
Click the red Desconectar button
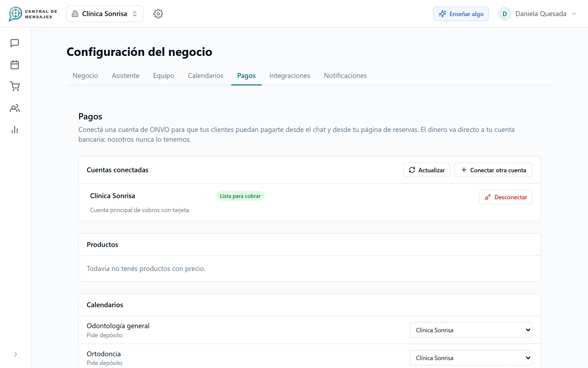[506, 197]
